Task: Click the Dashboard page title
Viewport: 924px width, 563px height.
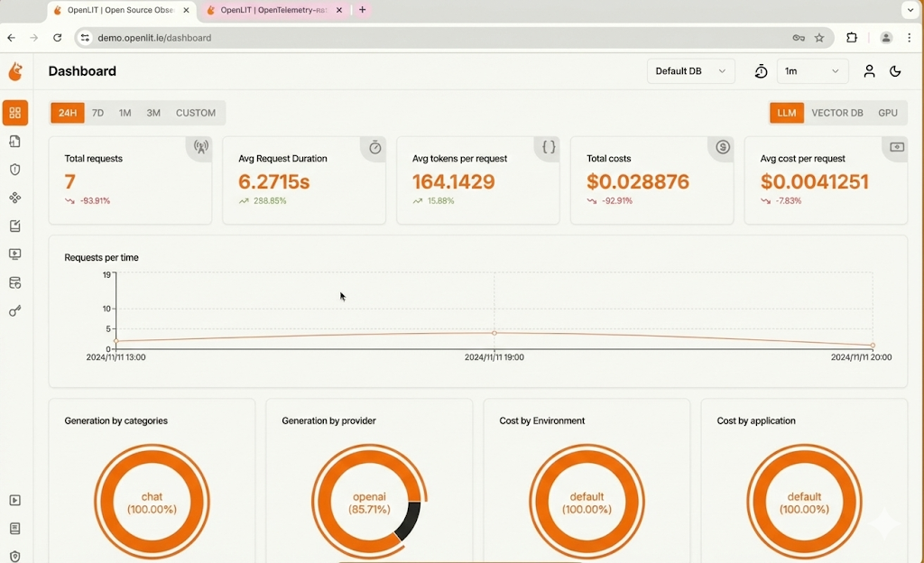Action: pyautogui.click(x=82, y=71)
